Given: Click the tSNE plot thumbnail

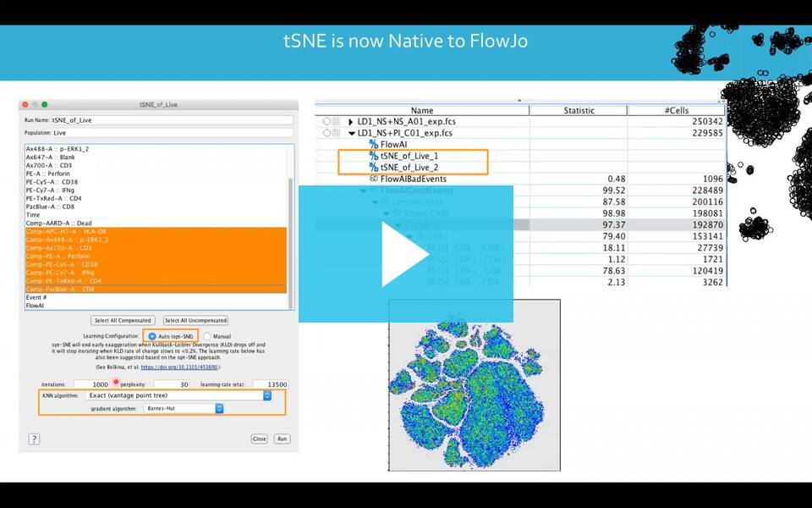Looking at the screenshot, I should pyautogui.click(x=475, y=385).
